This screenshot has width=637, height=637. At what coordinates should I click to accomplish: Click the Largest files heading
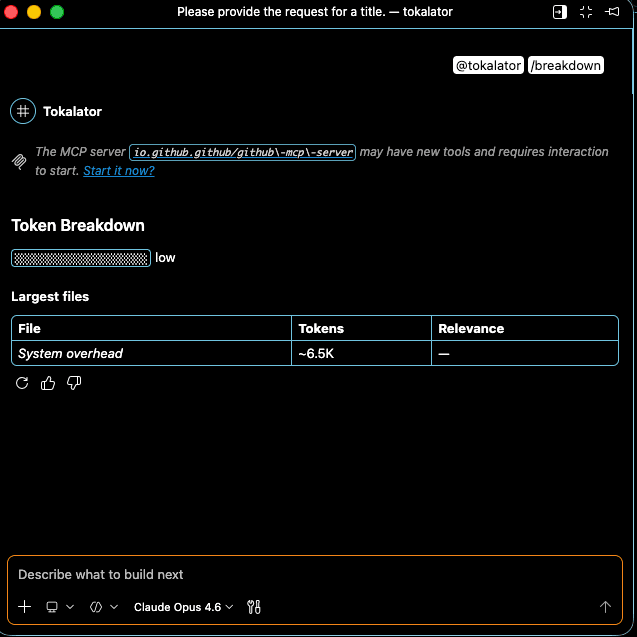tap(50, 297)
